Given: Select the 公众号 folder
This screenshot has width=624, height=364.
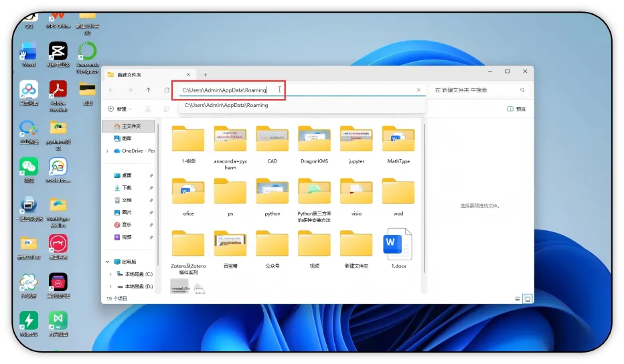Looking at the screenshot, I should (x=272, y=249).
